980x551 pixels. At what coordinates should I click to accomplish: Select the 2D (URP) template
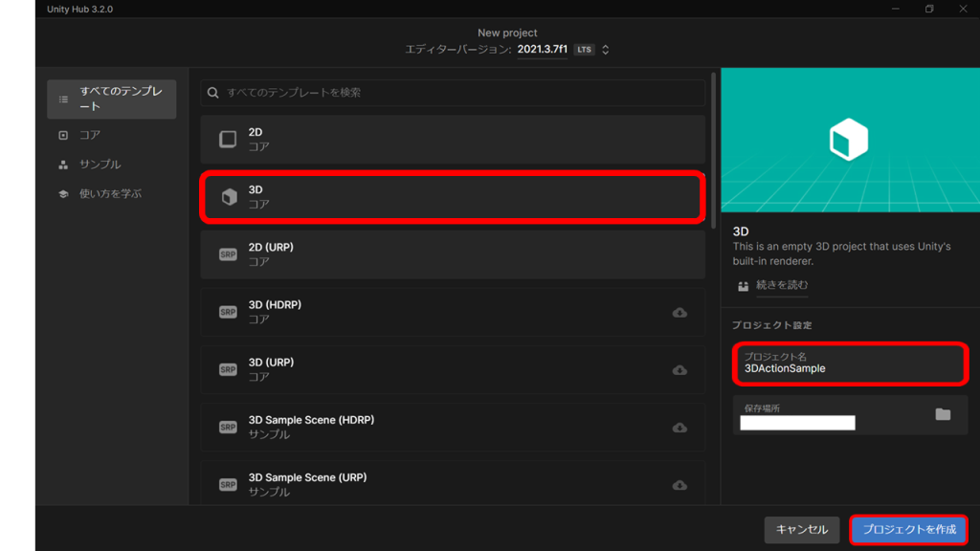pos(453,254)
